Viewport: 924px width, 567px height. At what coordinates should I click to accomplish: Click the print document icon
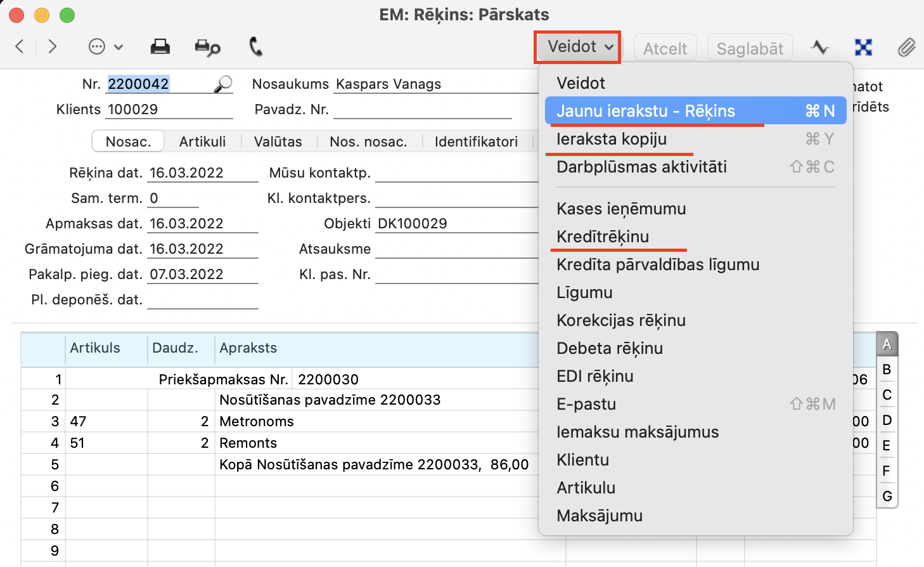pos(160,47)
